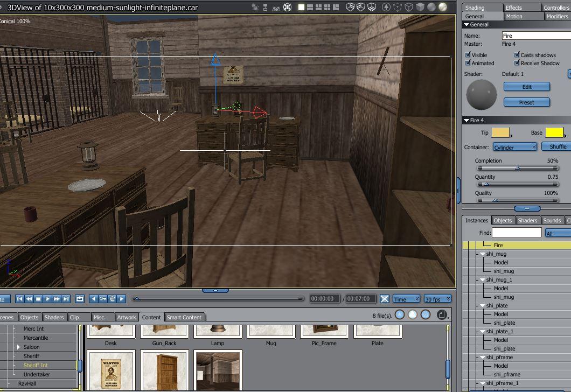
Task: Click the Find search field
Action: [517, 233]
